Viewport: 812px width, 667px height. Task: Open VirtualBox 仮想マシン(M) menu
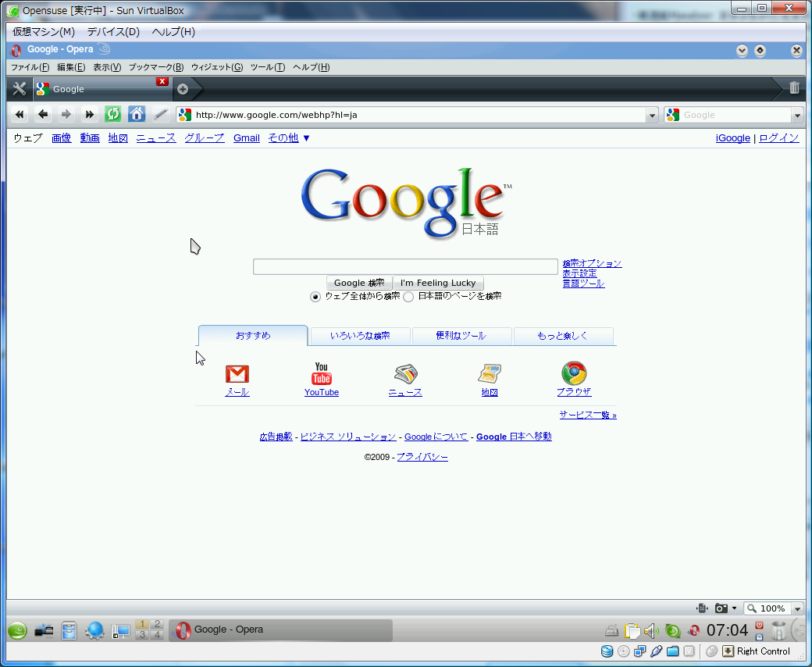[x=44, y=31]
